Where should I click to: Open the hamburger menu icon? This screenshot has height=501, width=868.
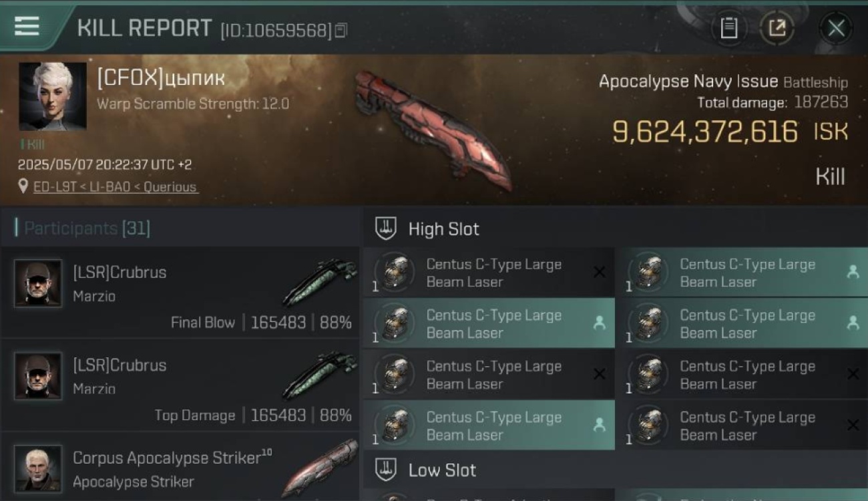(27, 26)
